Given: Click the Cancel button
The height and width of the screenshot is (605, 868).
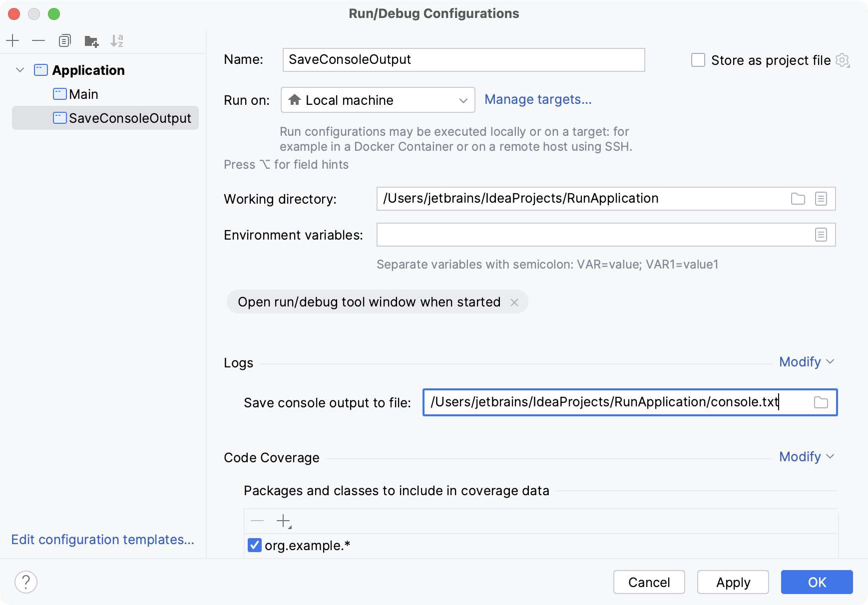Looking at the screenshot, I should coord(649,582).
